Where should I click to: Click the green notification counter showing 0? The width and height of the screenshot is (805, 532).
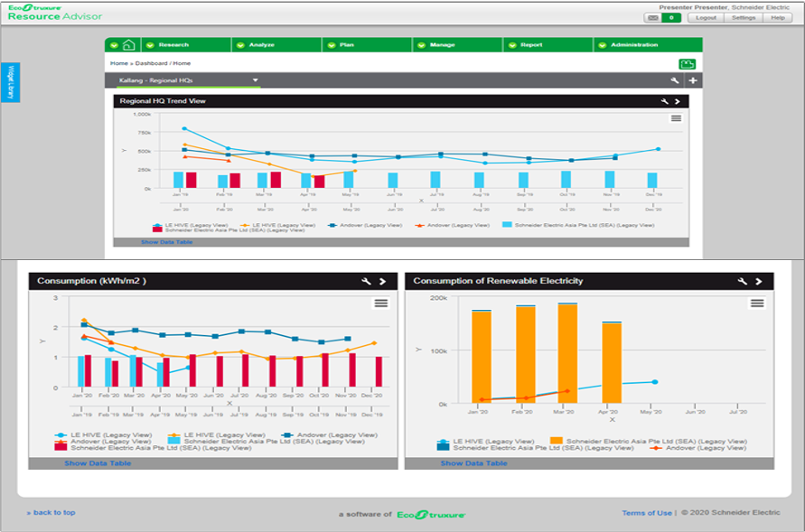[x=671, y=18]
